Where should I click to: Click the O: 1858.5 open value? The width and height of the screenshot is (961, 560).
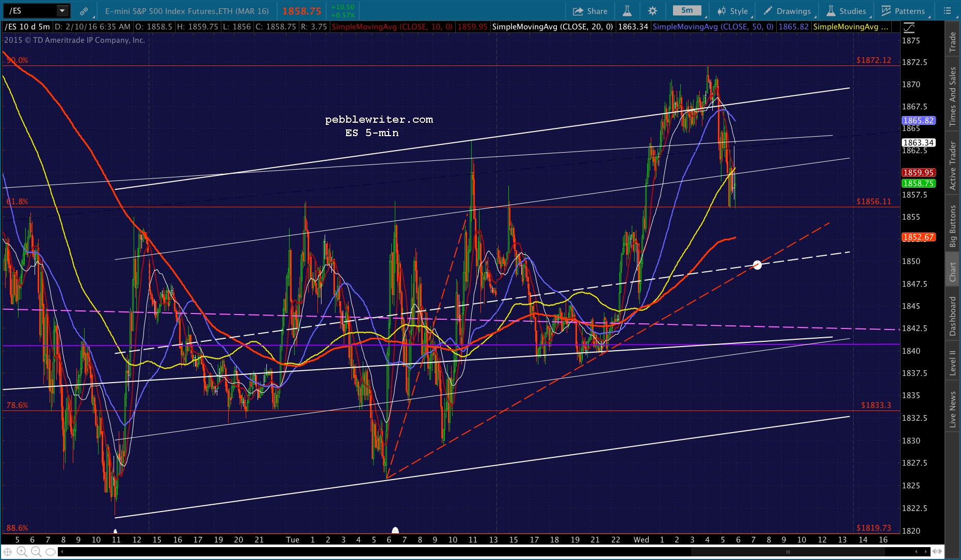(x=154, y=27)
